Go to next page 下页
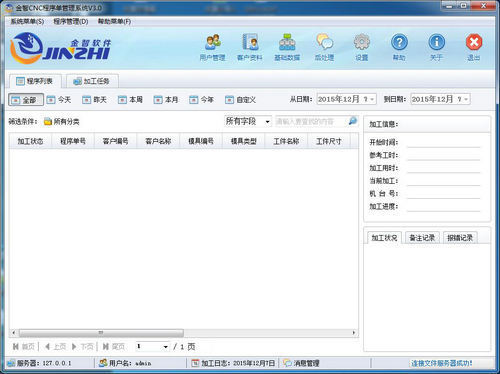Viewport: 500px width, 374px height. (x=83, y=347)
